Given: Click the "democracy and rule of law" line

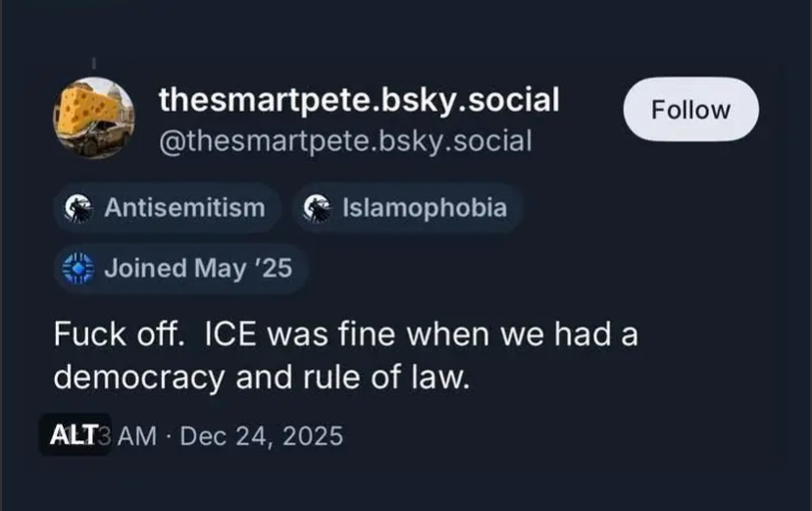Looking at the screenshot, I should tap(262, 378).
